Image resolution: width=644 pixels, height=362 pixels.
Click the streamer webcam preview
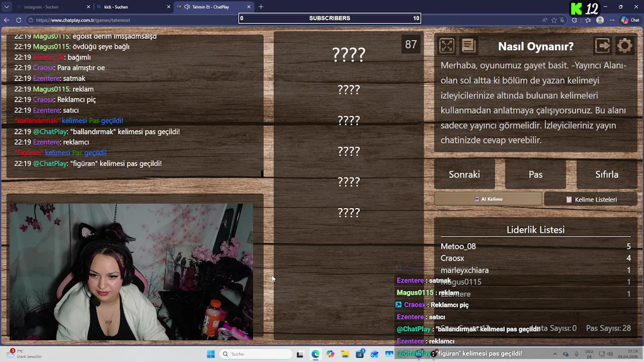[131, 271]
